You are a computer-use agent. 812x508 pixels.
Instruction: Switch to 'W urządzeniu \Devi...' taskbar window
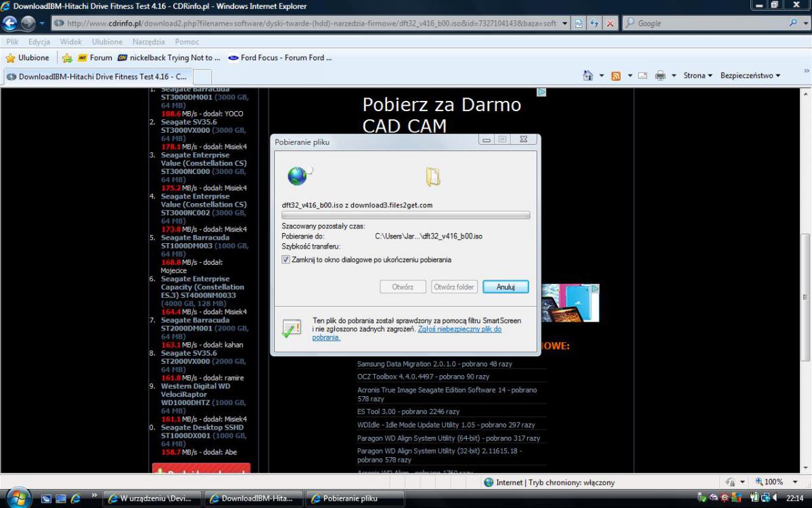click(152, 499)
